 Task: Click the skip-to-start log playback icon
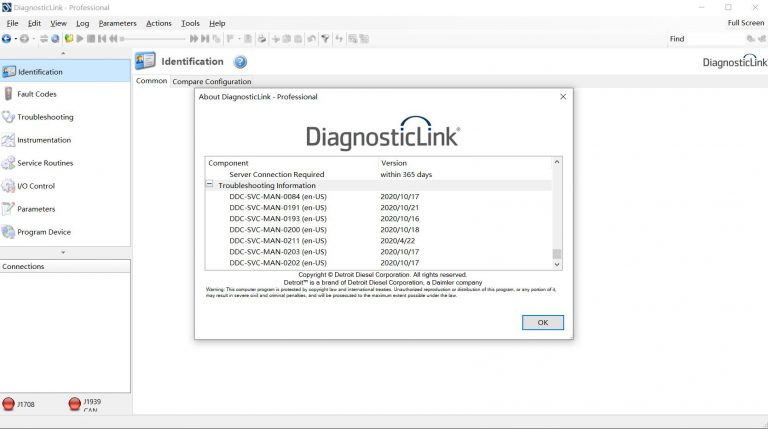click(102, 39)
